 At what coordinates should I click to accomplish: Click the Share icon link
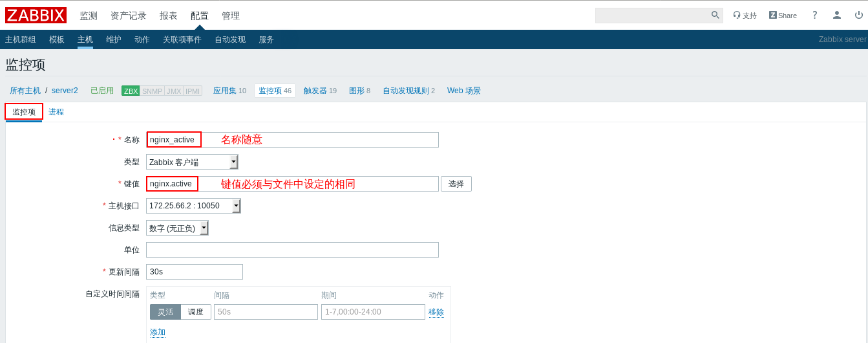tap(783, 16)
